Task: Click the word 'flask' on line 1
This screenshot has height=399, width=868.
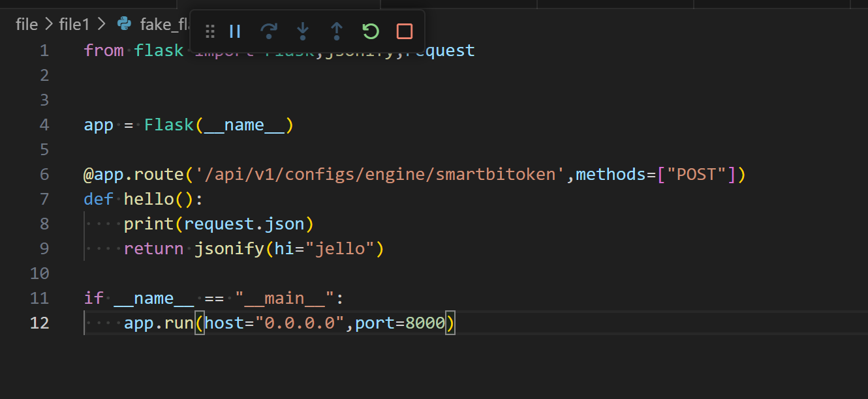Action: point(159,50)
